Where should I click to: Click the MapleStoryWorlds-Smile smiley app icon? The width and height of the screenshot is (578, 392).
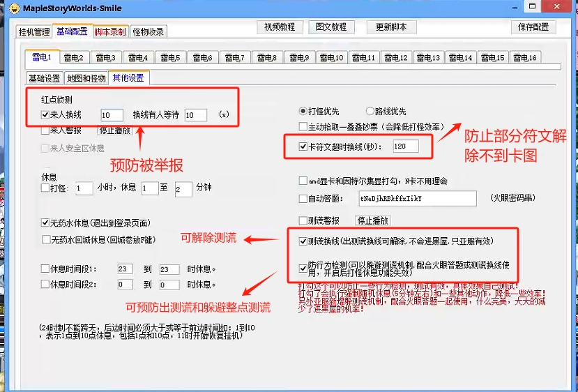coord(14,8)
